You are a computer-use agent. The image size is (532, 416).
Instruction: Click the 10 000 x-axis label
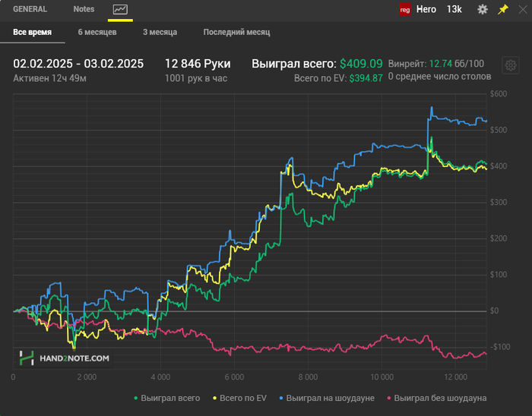382,377
